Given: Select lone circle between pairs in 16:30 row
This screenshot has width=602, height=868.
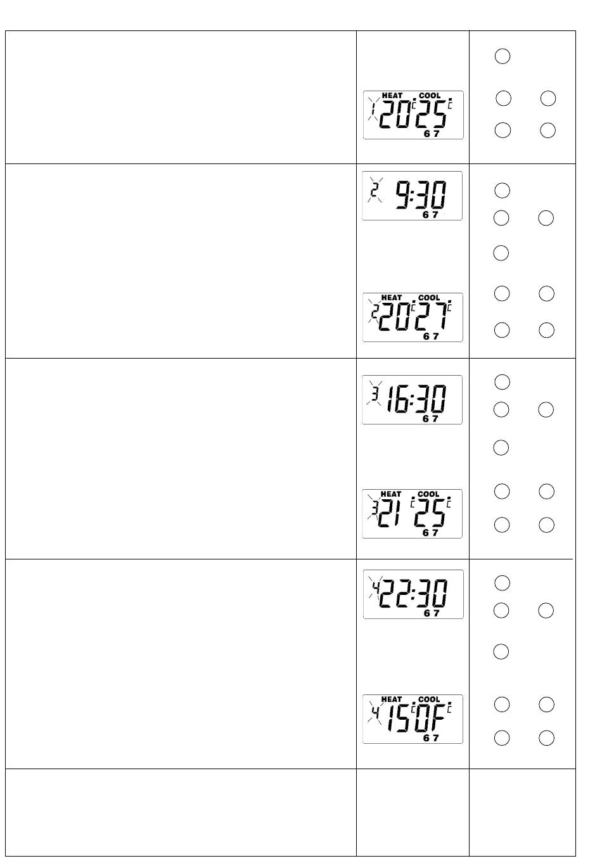Looking at the screenshot, I should pyautogui.click(x=501, y=448).
